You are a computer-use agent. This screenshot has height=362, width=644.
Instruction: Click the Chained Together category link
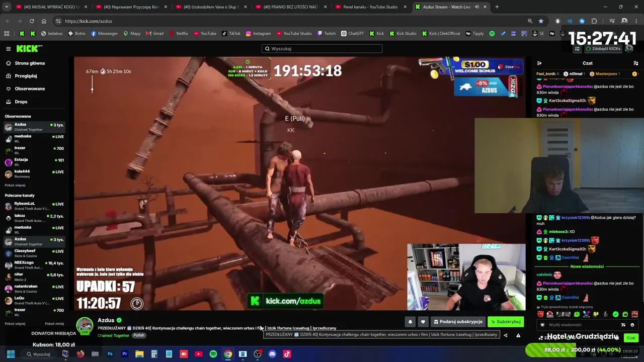click(113, 335)
